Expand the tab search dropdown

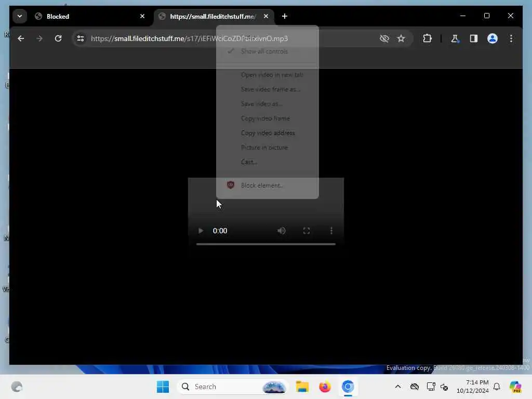[20, 16]
